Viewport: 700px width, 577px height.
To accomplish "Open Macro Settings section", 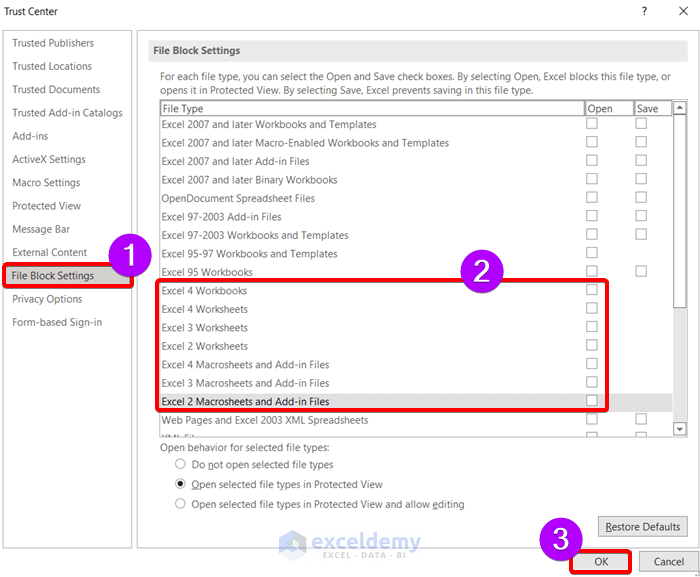I will point(46,182).
